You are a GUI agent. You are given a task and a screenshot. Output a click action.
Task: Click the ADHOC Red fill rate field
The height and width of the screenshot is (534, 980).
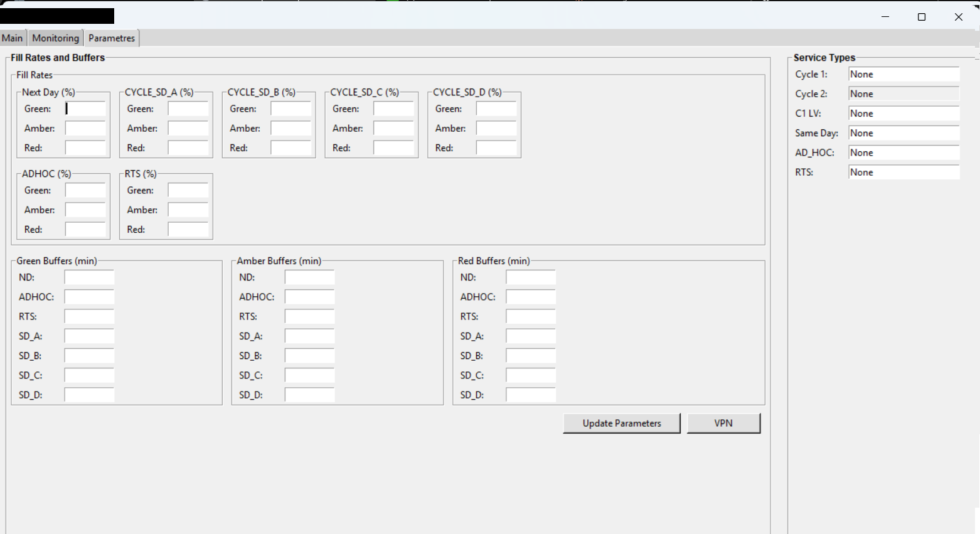coord(85,230)
